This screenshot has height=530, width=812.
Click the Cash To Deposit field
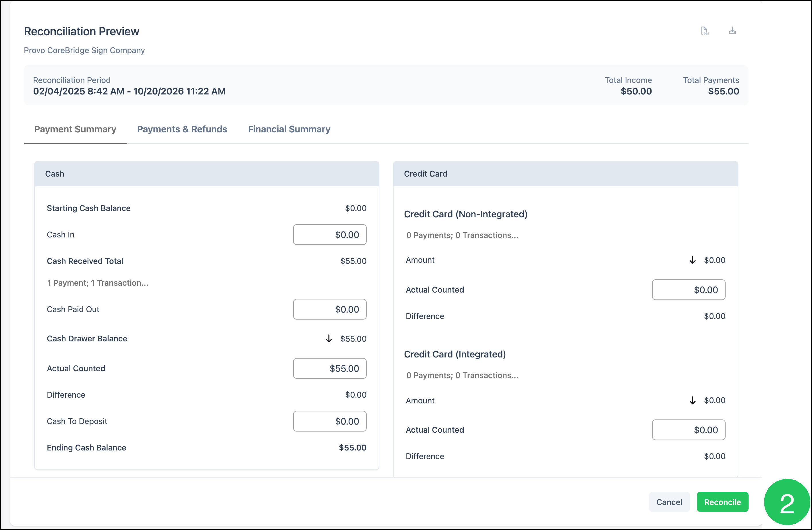330,421
